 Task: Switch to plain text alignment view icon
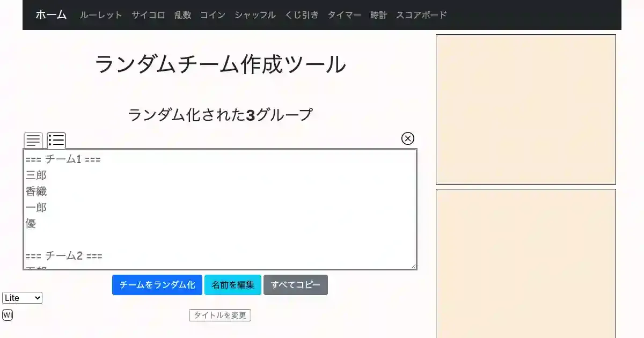(33, 141)
